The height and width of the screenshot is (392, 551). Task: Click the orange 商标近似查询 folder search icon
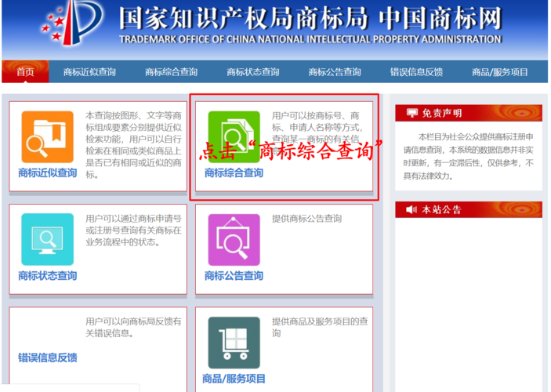click(x=47, y=136)
